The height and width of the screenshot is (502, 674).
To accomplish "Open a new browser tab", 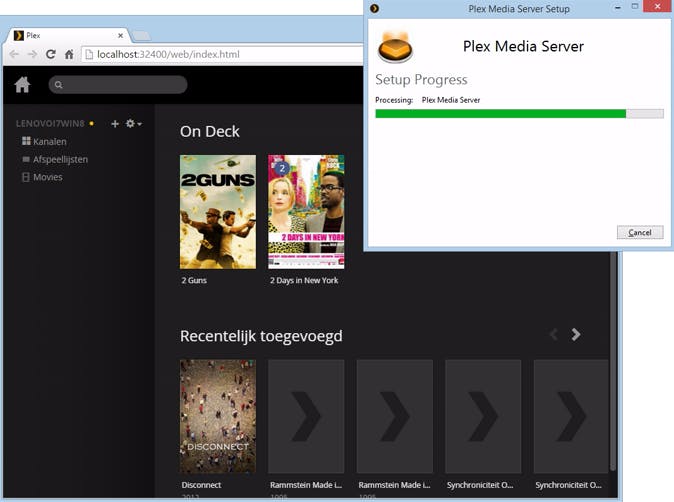I will (141, 36).
